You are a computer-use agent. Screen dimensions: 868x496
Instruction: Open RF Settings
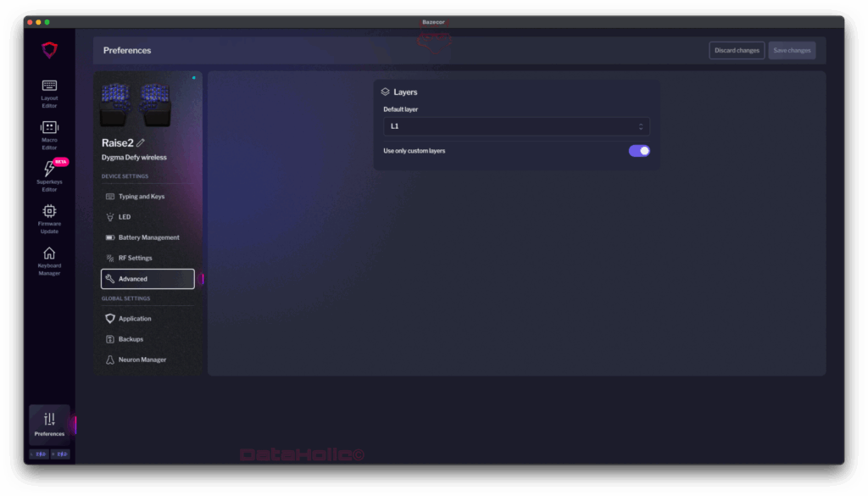(x=135, y=258)
